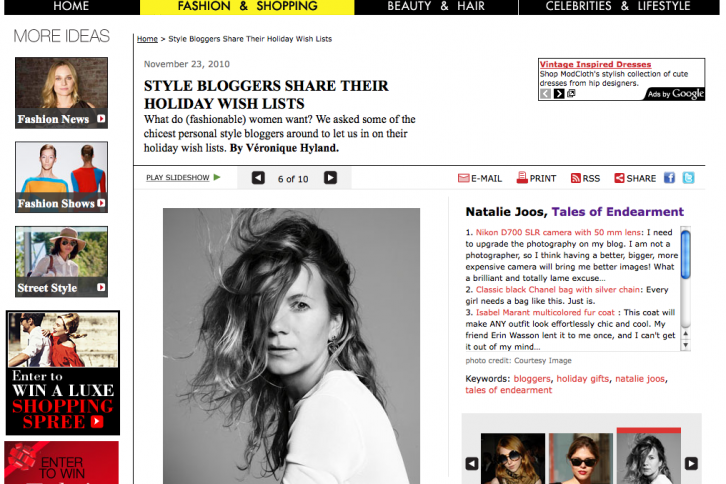
Task: Follow the Vintage Inspired Dresses ad link
Action: point(595,64)
